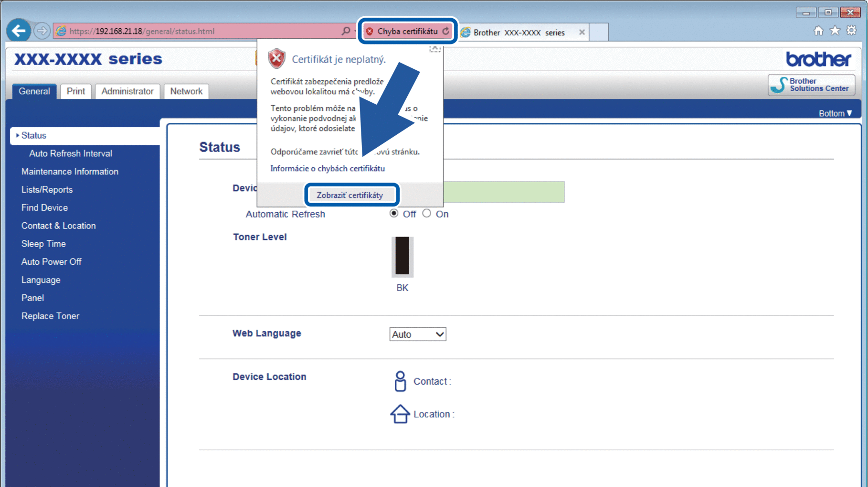This screenshot has width=868, height=487.
Task: Click the Web Language label
Action: [x=266, y=333]
